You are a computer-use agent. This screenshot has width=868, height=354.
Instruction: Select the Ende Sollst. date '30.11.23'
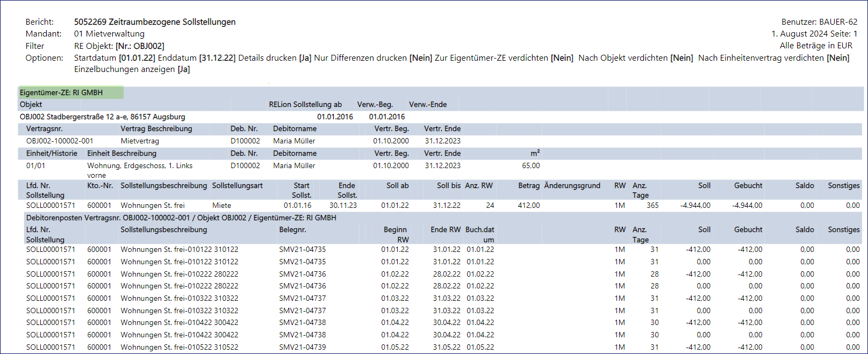point(343,205)
